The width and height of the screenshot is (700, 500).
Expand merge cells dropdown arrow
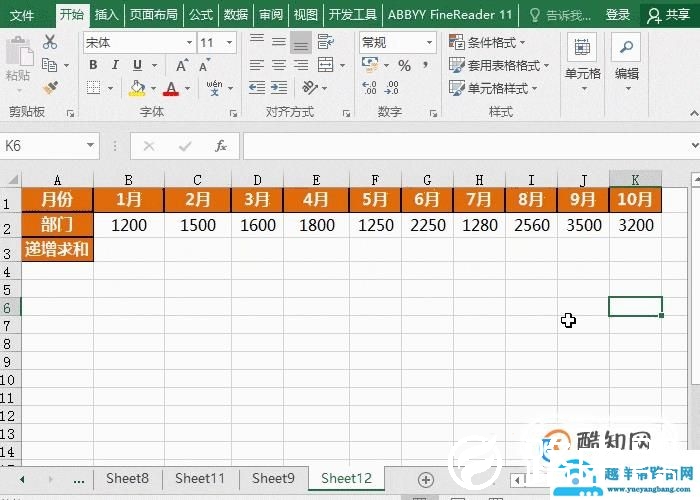pyautogui.click(x=342, y=66)
